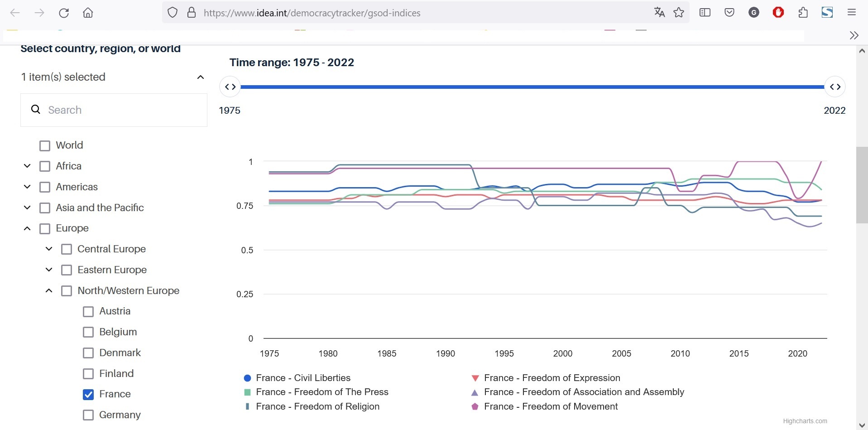868x430 pixels.
Task: Check the Finland checkbox
Action: 88,374
